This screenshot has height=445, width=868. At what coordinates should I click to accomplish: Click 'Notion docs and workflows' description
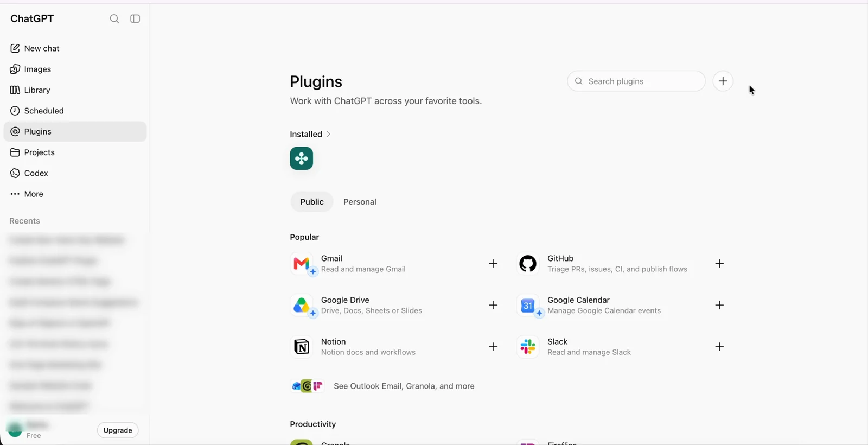coord(368,352)
